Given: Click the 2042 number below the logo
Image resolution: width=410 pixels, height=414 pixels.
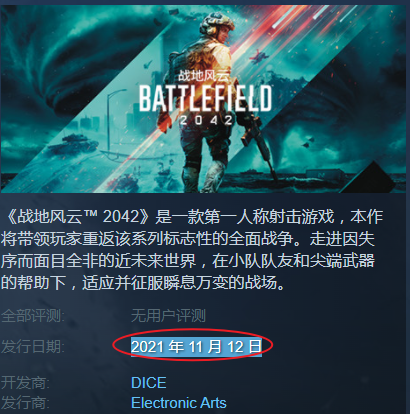Looking at the screenshot, I should coord(206,120).
